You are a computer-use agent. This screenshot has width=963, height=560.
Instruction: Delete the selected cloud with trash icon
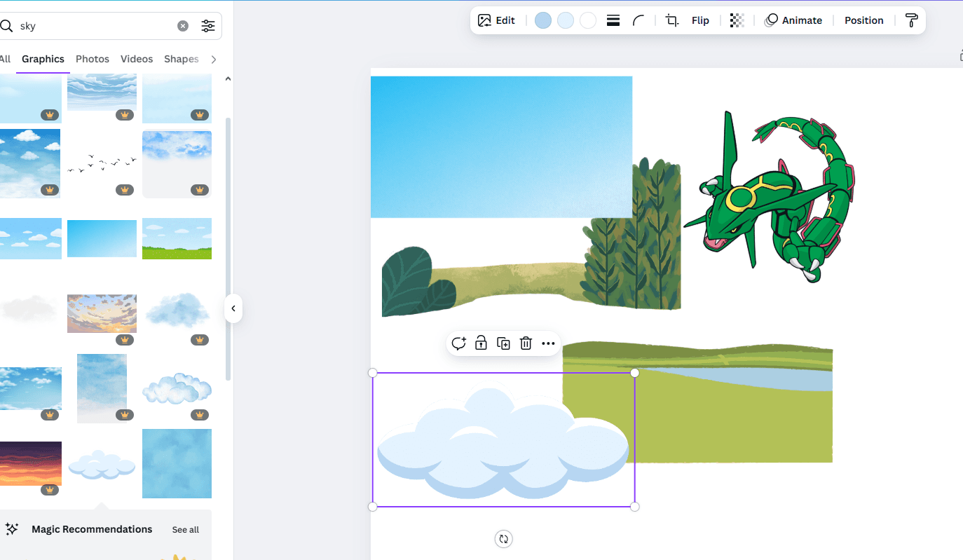click(x=526, y=343)
